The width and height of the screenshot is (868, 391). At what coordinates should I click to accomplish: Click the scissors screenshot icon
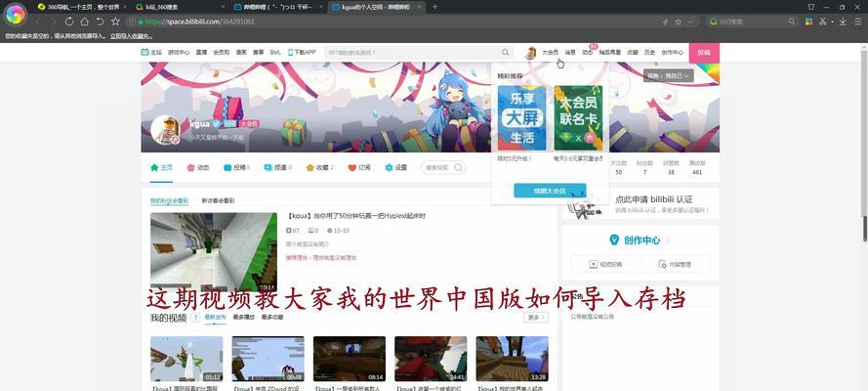tap(823, 22)
